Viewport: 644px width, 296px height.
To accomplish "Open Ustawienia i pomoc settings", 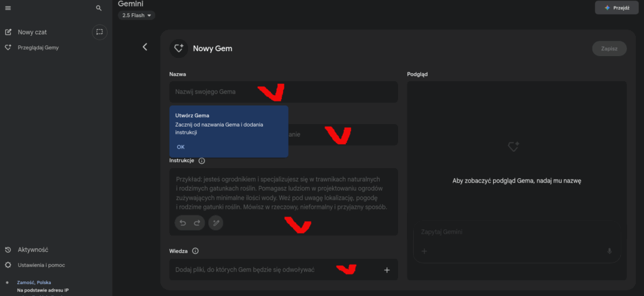I will click(x=41, y=265).
